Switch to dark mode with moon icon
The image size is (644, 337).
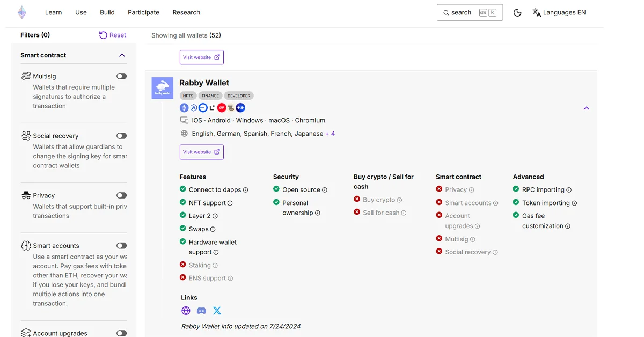click(517, 12)
